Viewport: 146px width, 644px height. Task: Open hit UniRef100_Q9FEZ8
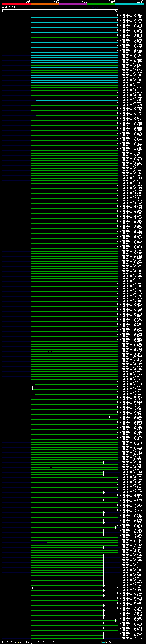pos(131,115)
